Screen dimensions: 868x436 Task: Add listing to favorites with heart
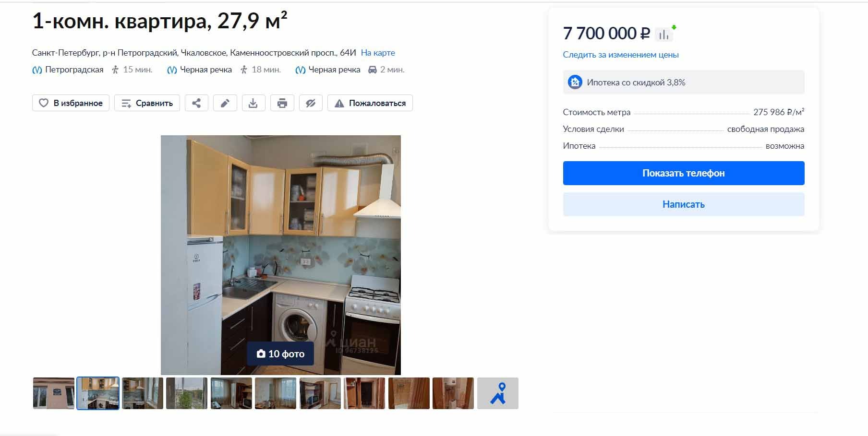(71, 103)
